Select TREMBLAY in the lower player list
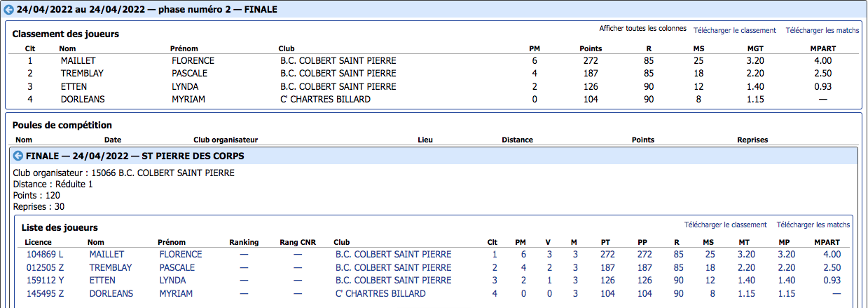 112,268
